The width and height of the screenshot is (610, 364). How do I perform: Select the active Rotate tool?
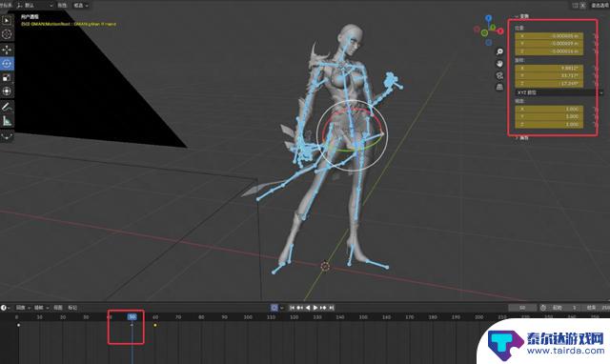(x=7, y=64)
